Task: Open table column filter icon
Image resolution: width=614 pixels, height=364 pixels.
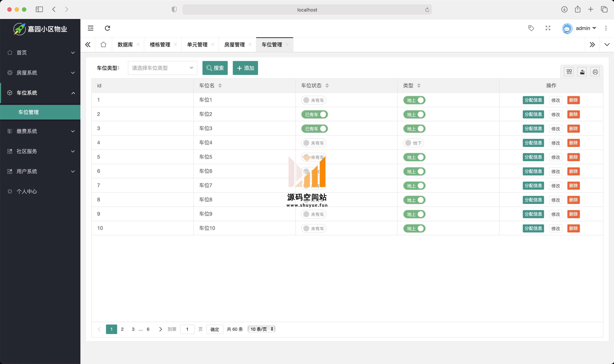Action: pos(569,72)
